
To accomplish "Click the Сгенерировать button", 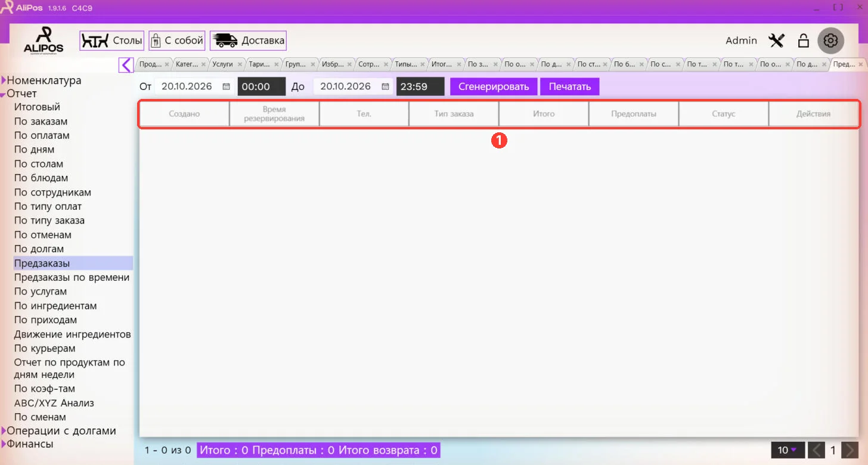I will 494,86.
